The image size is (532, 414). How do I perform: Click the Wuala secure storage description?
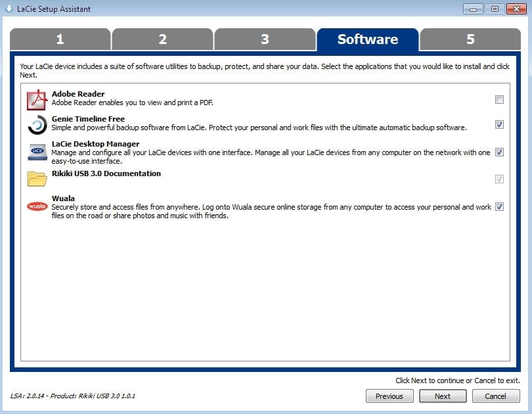pyautogui.click(x=271, y=212)
